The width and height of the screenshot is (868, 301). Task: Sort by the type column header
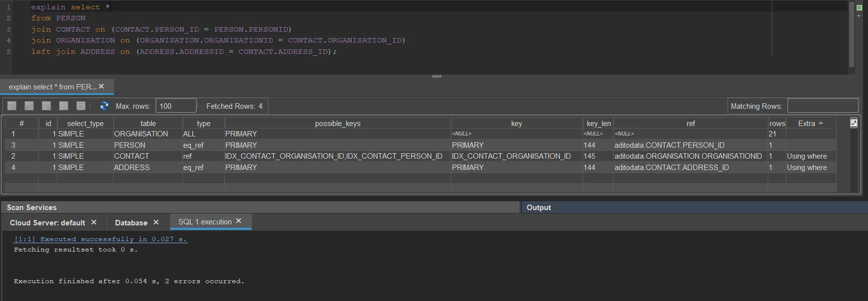tap(204, 123)
